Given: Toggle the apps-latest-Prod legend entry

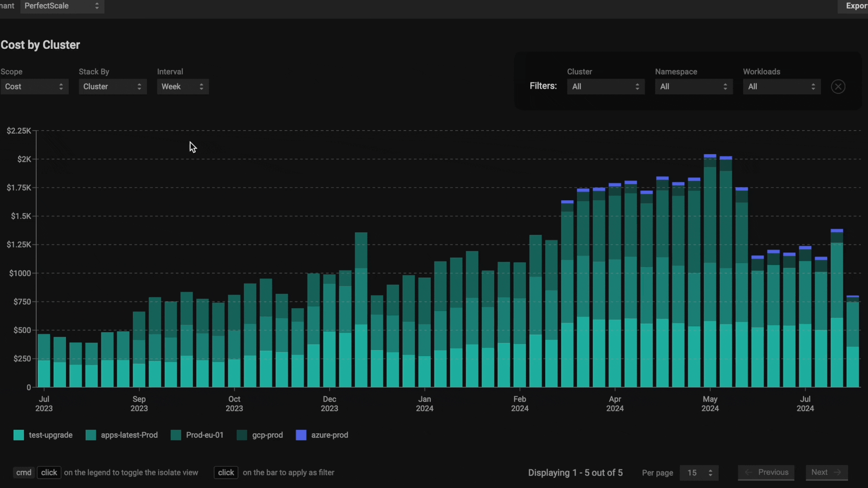Looking at the screenshot, I should pos(129,435).
